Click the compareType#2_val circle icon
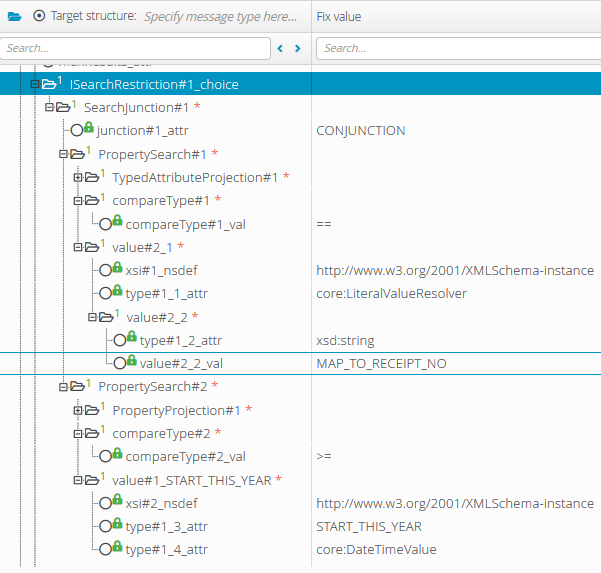The image size is (601, 573). tap(105, 456)
